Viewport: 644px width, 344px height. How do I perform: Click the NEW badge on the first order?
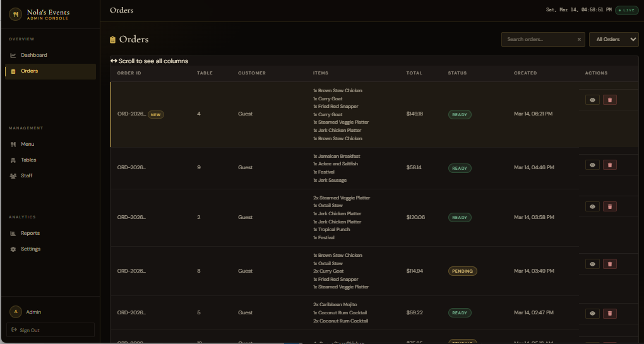156,114
